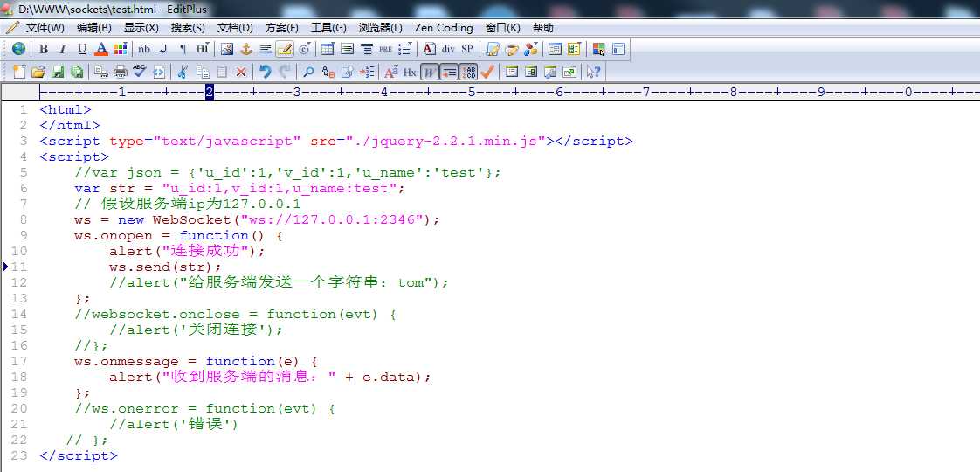The width and height of the screenshot is (980, 472).
Task: Open 工具(G) menu
Action: click(x=328, y=27)
